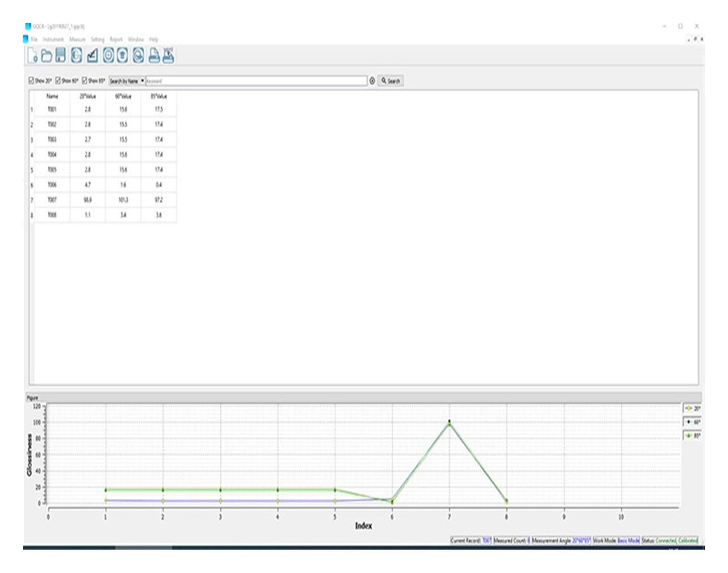Click the 4.7 value in row T006

87,185
